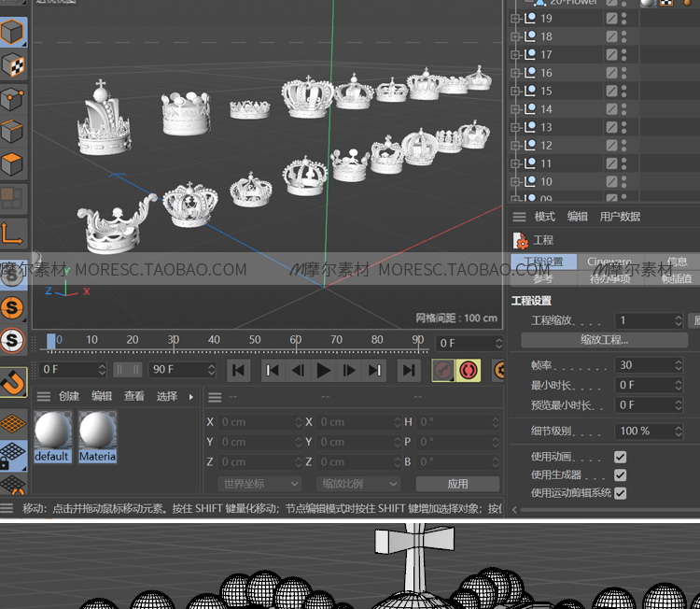Expand object 17 in the tree

point(515,54)
